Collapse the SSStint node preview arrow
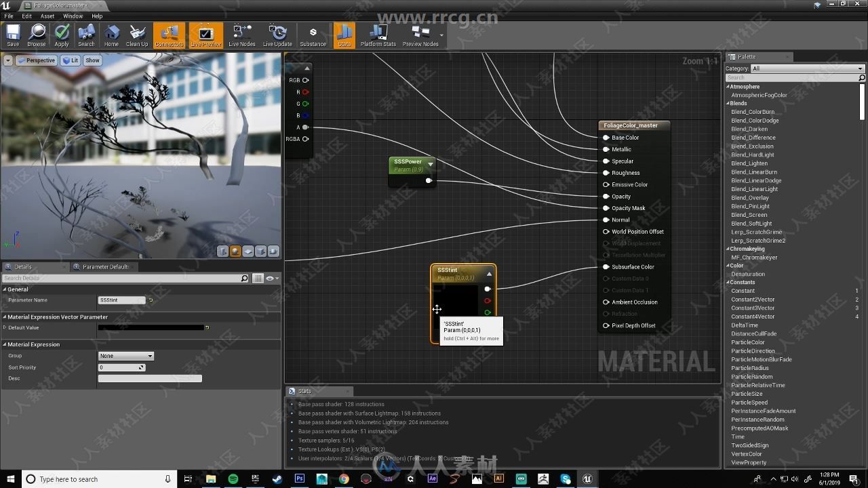 (489, 274)
